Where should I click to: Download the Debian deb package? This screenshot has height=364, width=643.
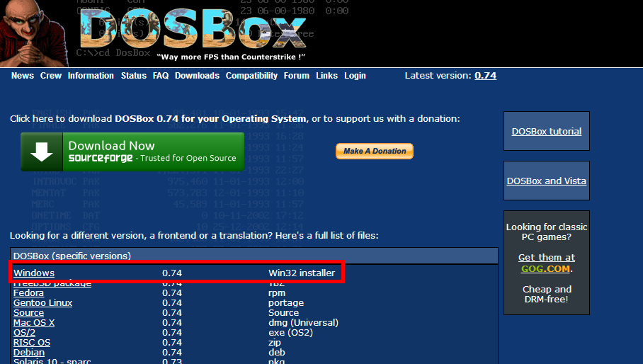coord(29,352)
